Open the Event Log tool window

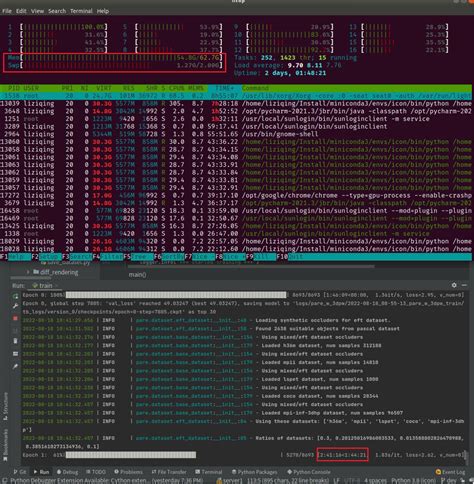click(450, 472)
